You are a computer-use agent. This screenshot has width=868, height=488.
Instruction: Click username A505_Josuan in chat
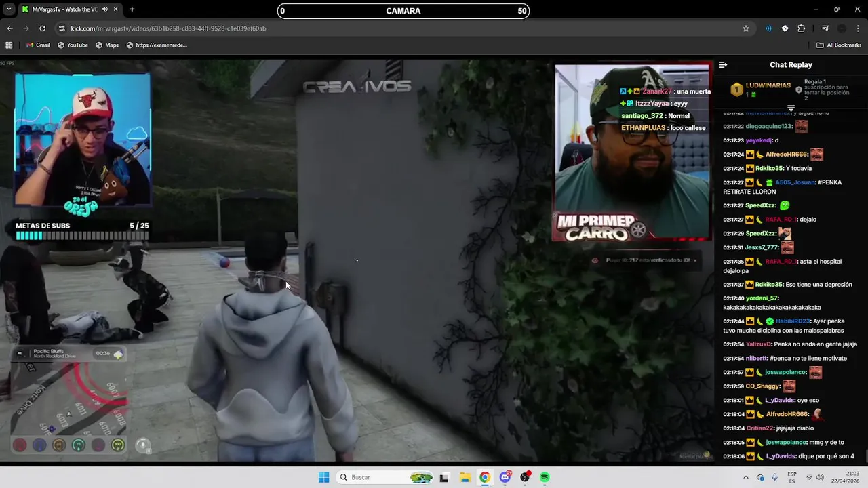tap(795, 182)
